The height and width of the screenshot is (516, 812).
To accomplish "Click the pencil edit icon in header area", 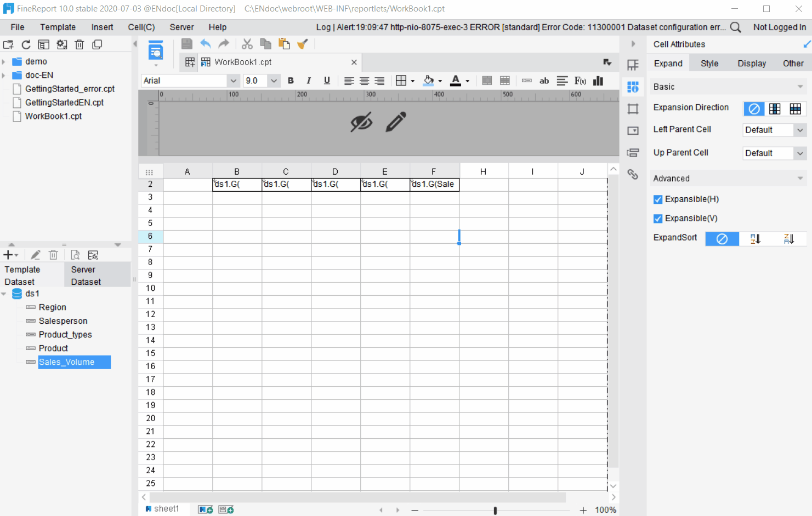I will [x=396, y=122].
